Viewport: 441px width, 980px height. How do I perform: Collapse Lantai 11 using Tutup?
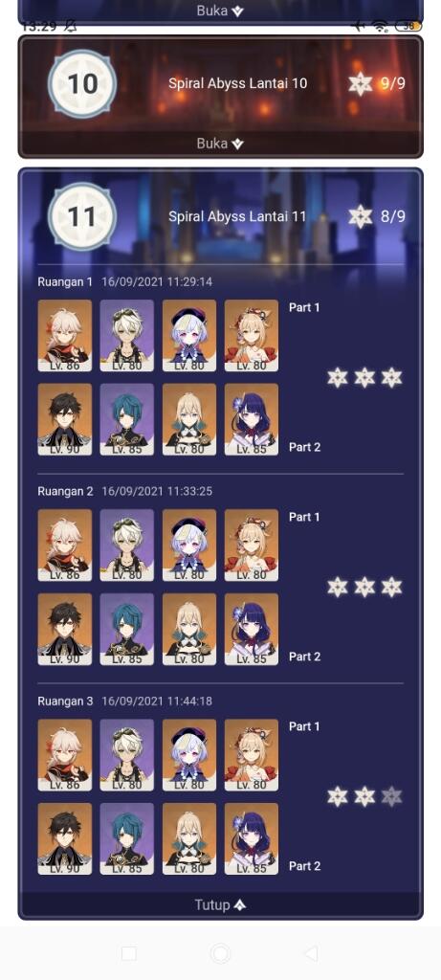[x=220, y=905]
